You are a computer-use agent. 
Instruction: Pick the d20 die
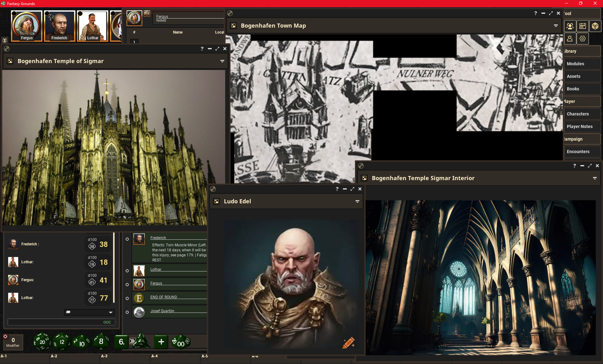click(x=42, y=342)
